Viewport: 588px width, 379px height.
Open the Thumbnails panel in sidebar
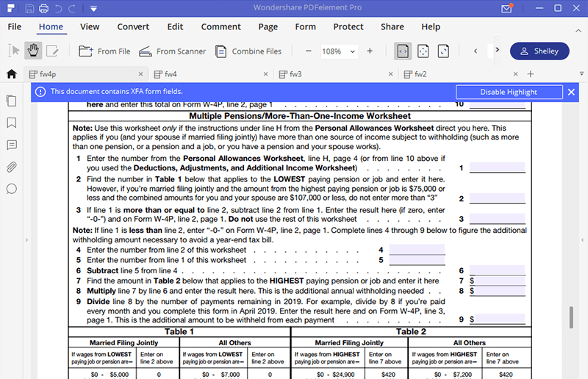click(x=11, y=101)
